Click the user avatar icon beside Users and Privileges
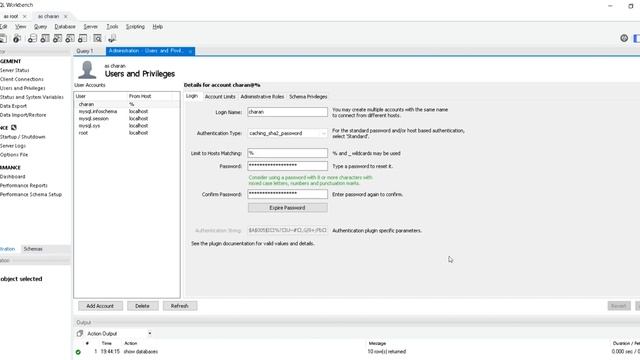 click(x=87, y=70)
